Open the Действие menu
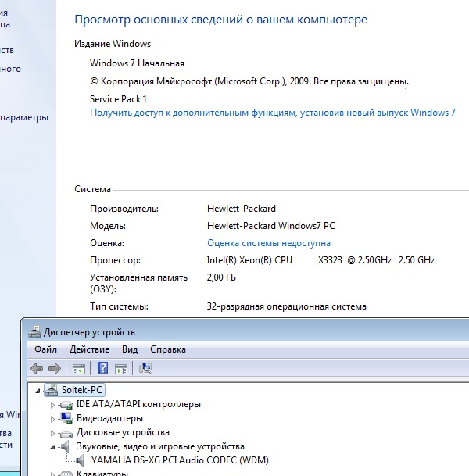469x476 pixels. point(89,349)
